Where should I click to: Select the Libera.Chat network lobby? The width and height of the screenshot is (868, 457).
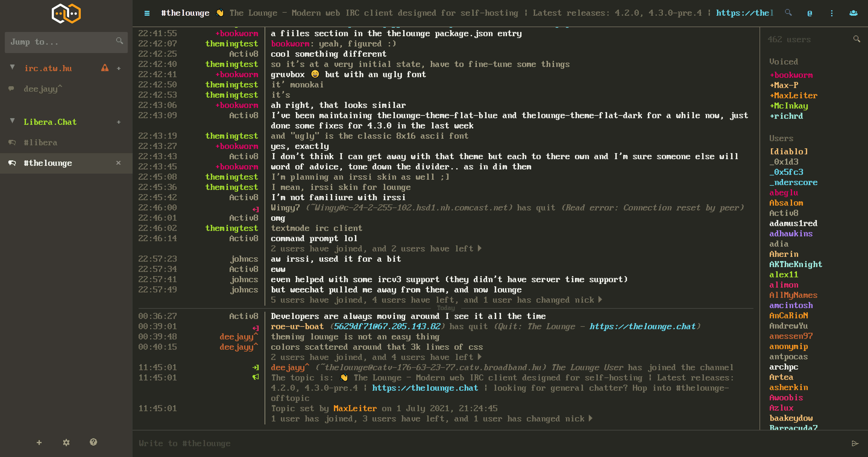pos(50,122)
